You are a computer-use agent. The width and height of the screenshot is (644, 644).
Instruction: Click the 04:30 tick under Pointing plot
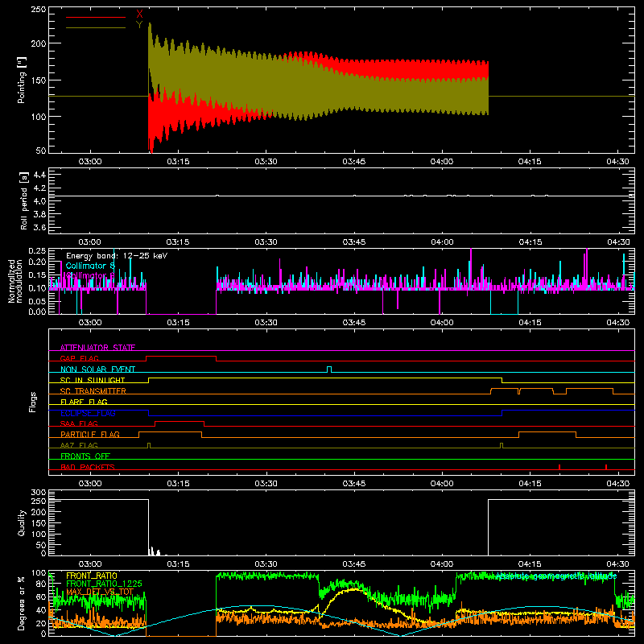[617, 162]
